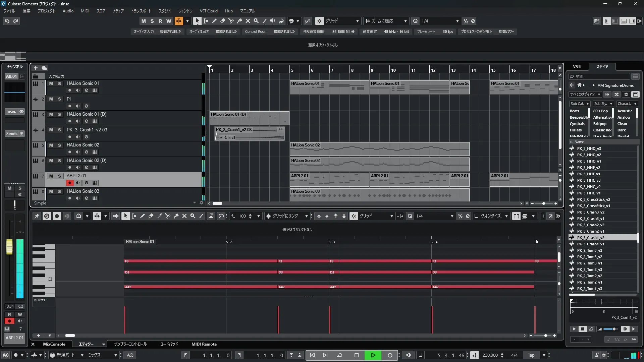
Task: Select the Draw pencil tool in key editor
Action: (x=142, y=216)
